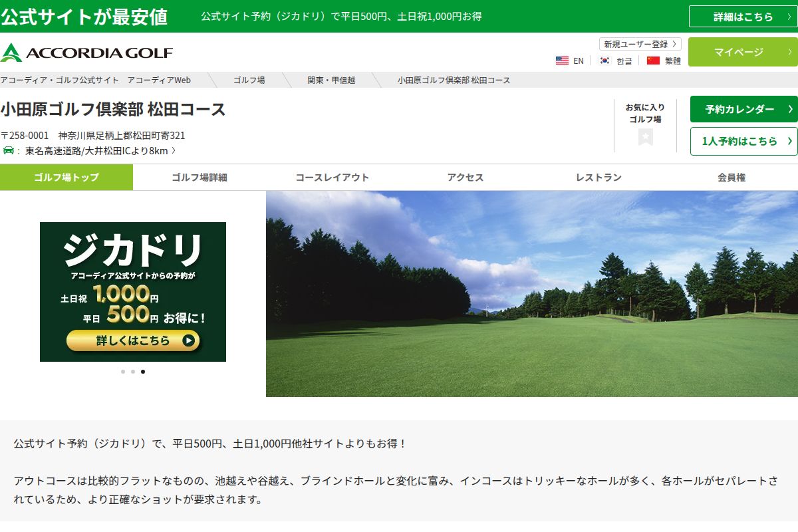The width and height of the screenshot is (798, 532).
Task: Click the Korean flag icon
Action: pyautogui.click(x=604, y=61)
